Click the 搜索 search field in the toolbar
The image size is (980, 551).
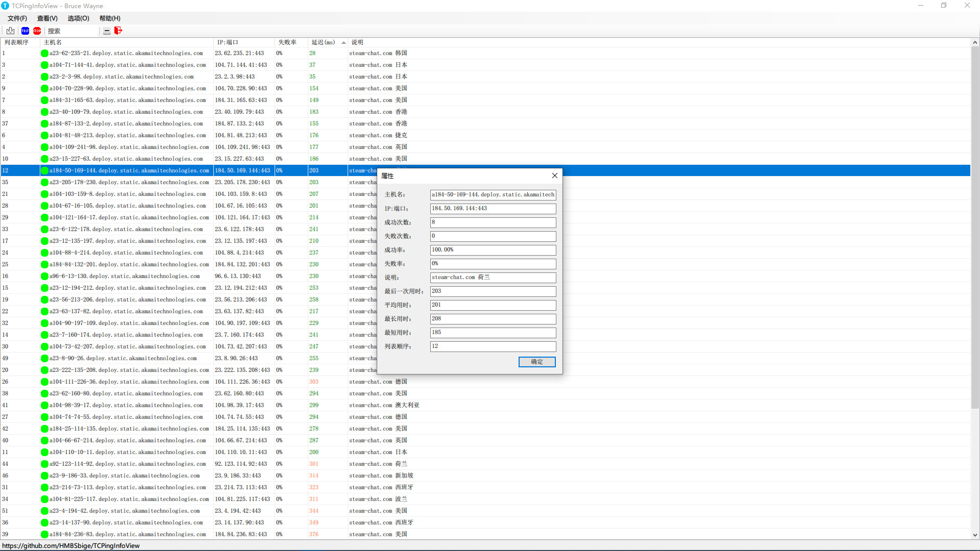click(x=71, y=31)
